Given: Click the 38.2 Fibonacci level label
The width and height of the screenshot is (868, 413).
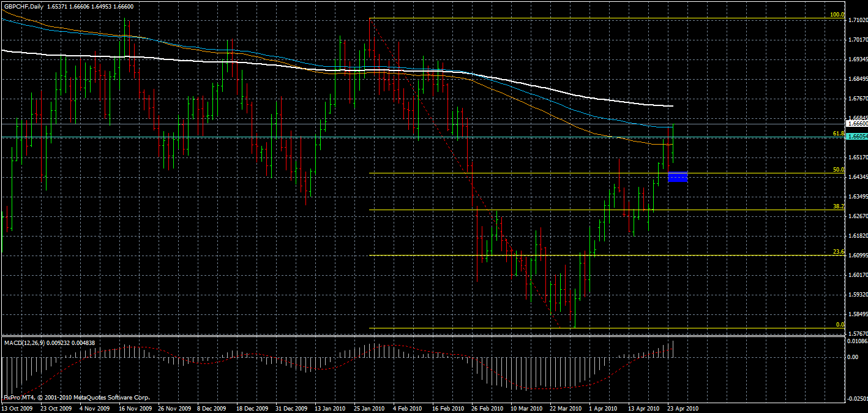Looking at the screenshot, I should [839, 206].
